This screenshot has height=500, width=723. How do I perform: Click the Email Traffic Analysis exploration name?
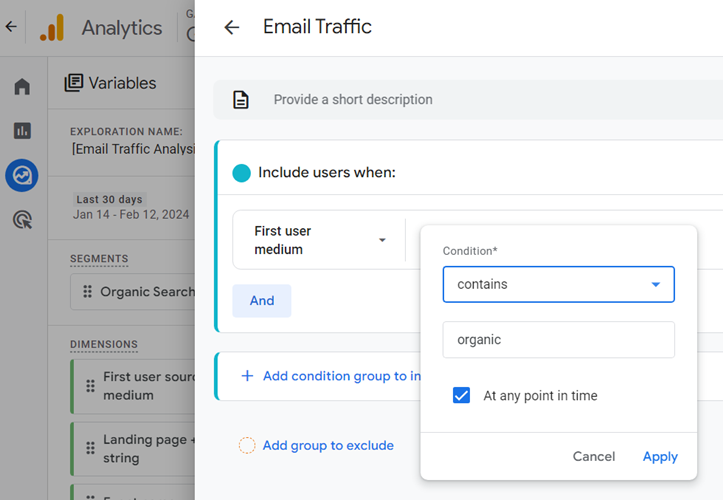pyautogui.click(x=133, y=149)
